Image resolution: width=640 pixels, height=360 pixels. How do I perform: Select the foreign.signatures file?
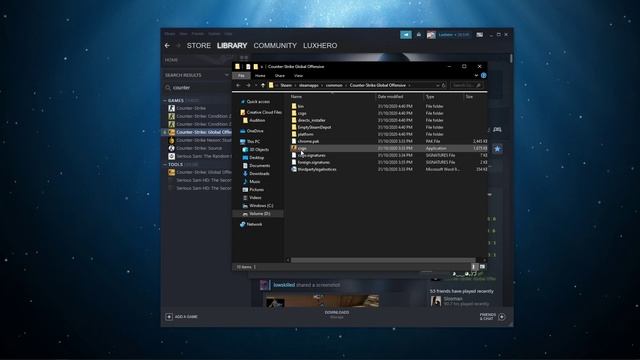pos(313,162)
